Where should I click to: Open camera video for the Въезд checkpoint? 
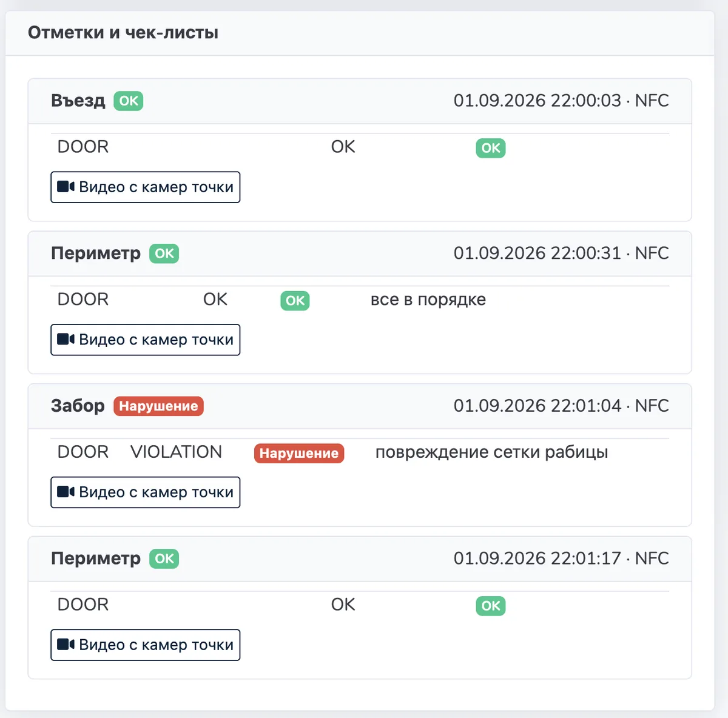[x=146, y=187]
